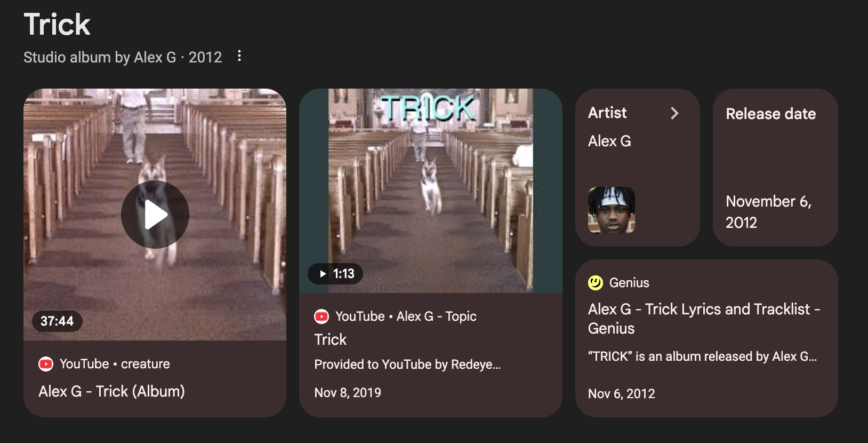Click the yellow Genius smiley icon
This screenshot has height=443, width=868.
[x=596, y=283]
